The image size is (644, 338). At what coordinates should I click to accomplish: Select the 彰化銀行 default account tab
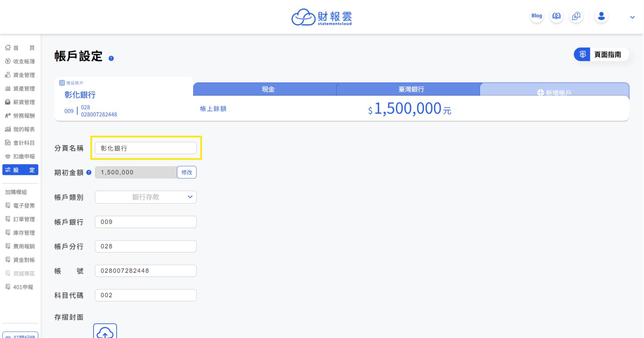pyautogui.click(x=124, y=99)
